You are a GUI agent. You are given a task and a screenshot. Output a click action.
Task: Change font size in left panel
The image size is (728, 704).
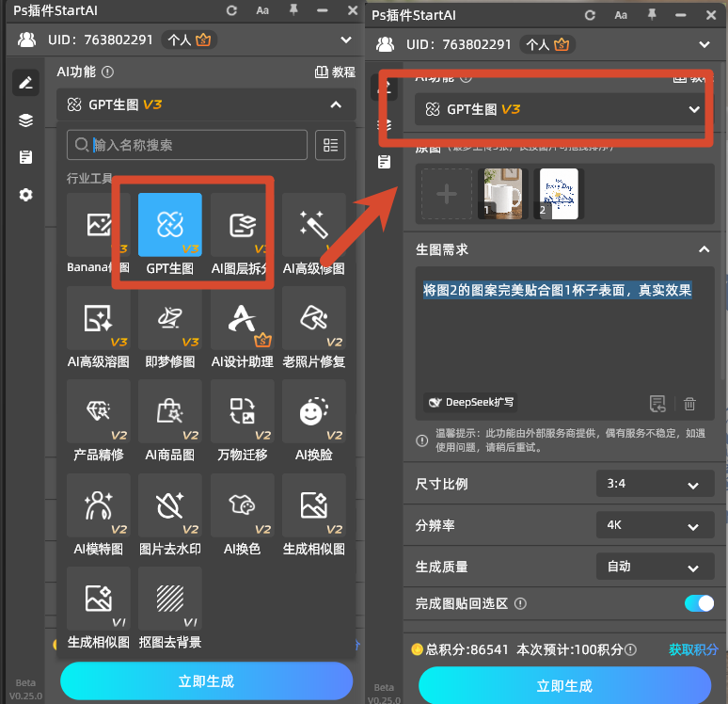tap(262, 10)
